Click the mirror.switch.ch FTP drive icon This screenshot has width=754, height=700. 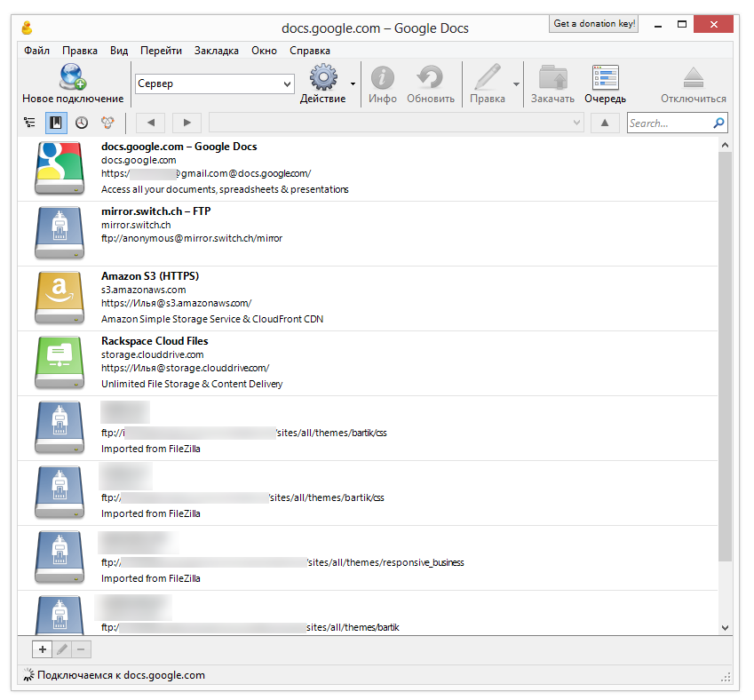[60, 233]
